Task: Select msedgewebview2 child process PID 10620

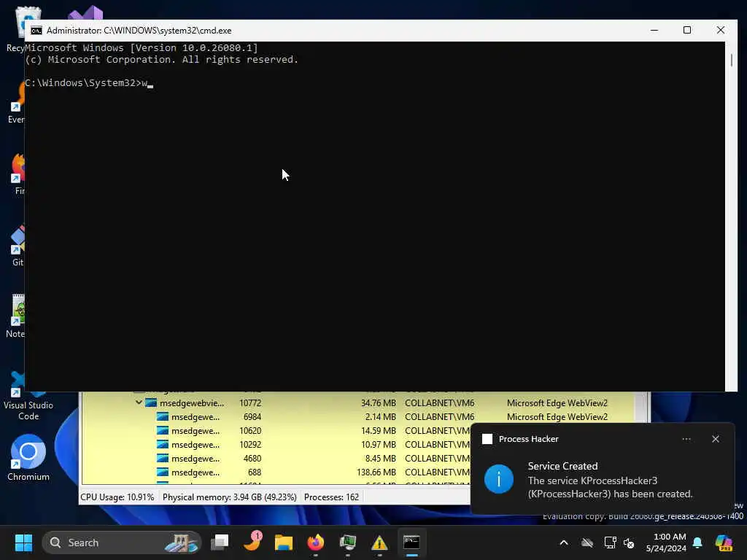Action: coord(276,430)
